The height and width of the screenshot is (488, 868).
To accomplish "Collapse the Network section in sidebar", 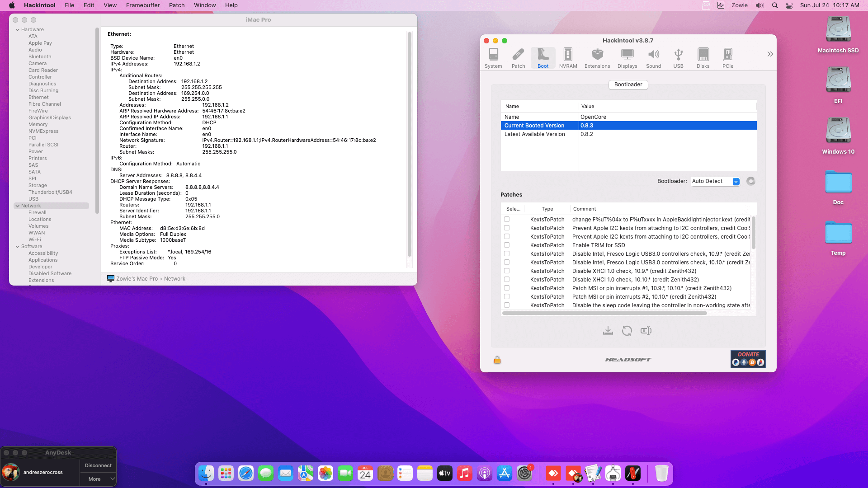I will 18,206.
